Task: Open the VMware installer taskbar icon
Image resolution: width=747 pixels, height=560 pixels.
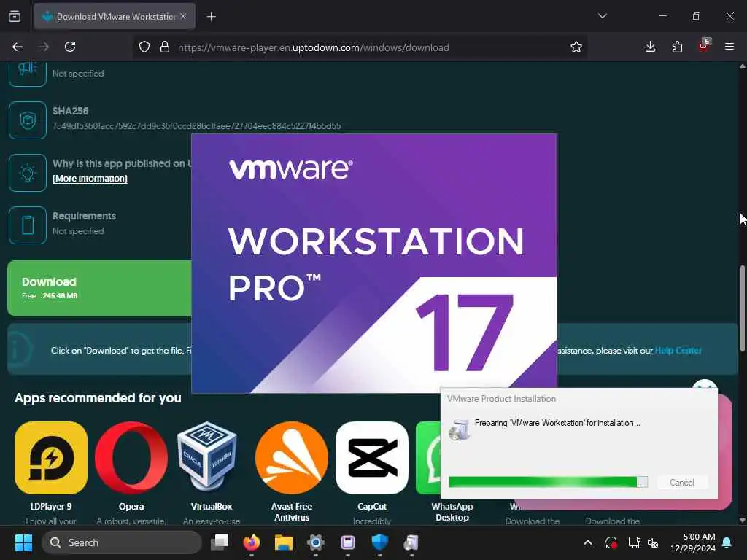Action: point(411,542)
